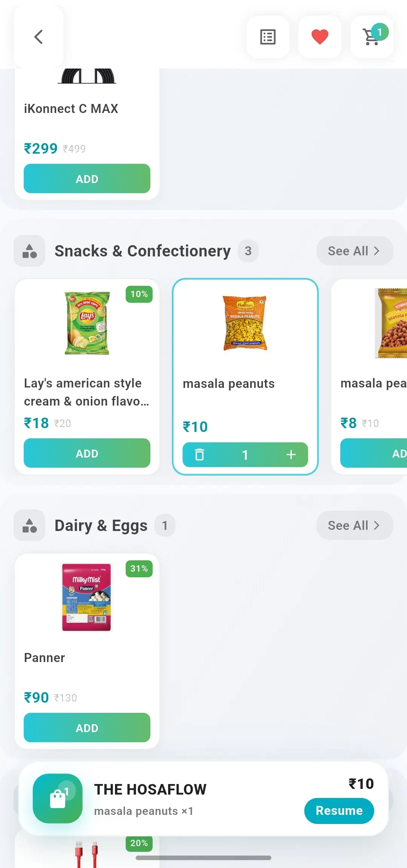This screenshot has width=407, height=868.
Task: Remove masala peanuts using the trash icon
Action: (200, 455)
